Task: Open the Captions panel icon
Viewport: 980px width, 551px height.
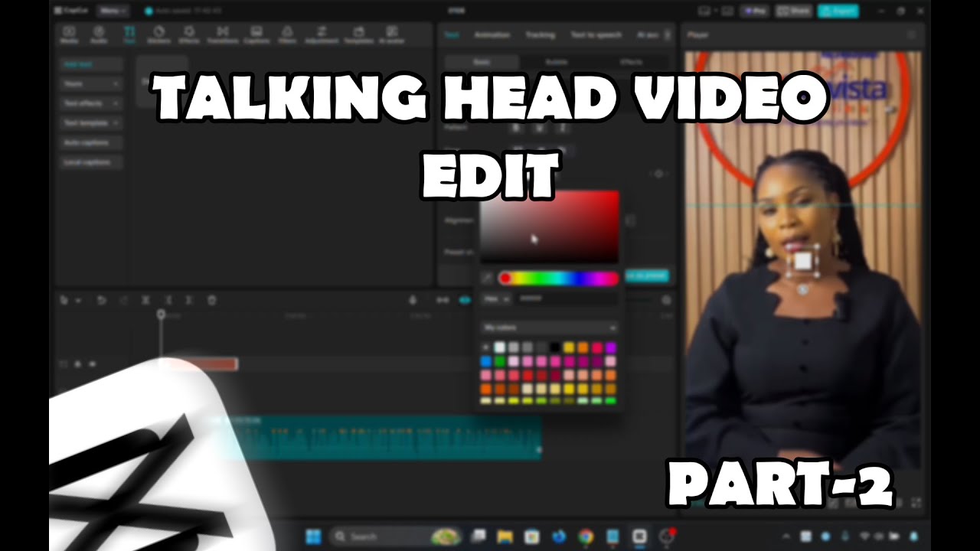Action: click(x=256, y=34)
